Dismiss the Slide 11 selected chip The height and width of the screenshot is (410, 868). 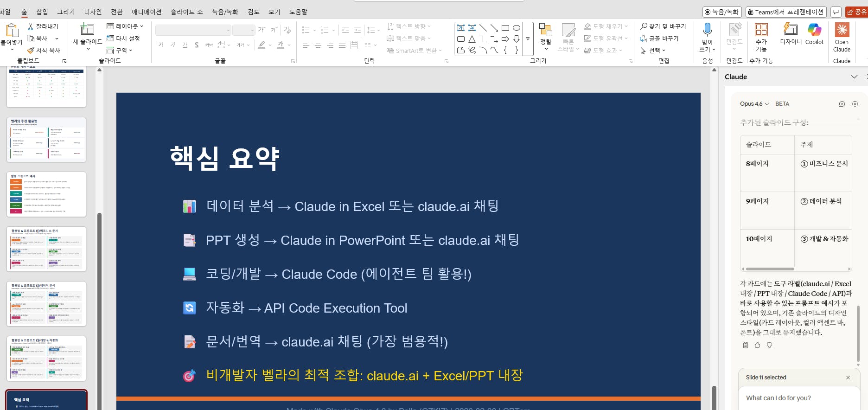[x=848, y=378]
